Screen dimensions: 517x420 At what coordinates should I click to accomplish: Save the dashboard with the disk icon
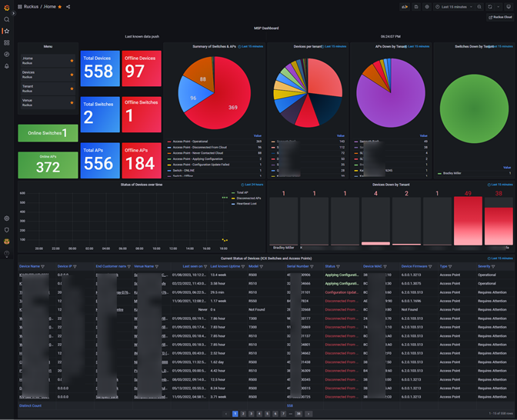point(416,7)
